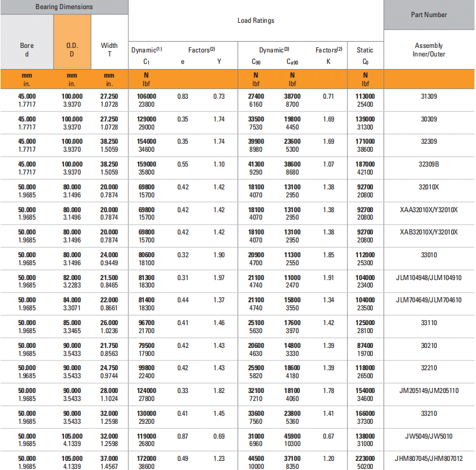Viewport: 476px width, 470px height.
Task: Click the Assembly Inner/Outer subheader
Action: pos(429,50)
